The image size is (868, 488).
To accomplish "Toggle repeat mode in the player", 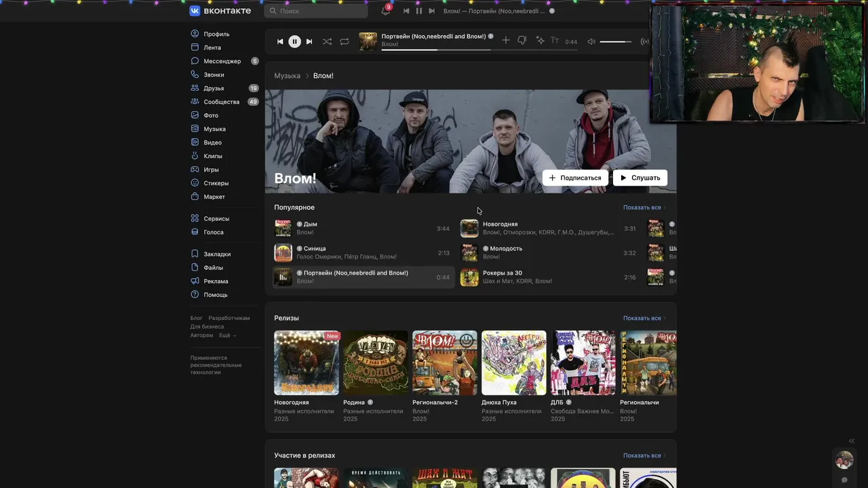I will coord(344,41).
